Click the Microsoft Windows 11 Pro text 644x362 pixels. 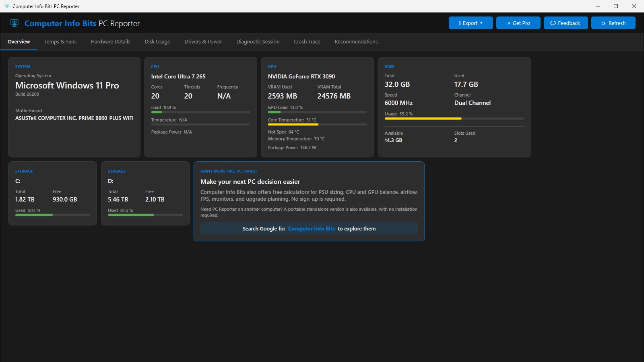(x=67, y=85)
